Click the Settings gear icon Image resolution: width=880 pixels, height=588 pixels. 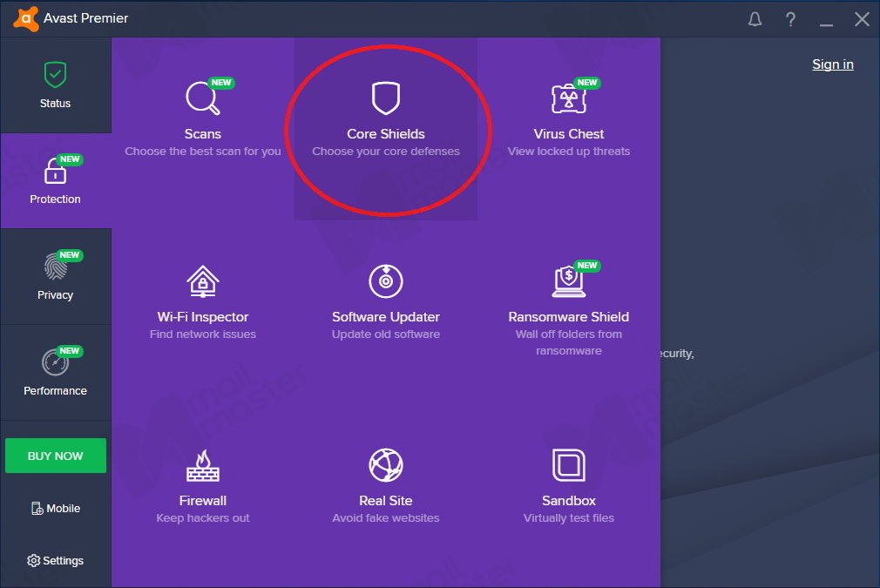pyautogui.click(x=34, y=560)
